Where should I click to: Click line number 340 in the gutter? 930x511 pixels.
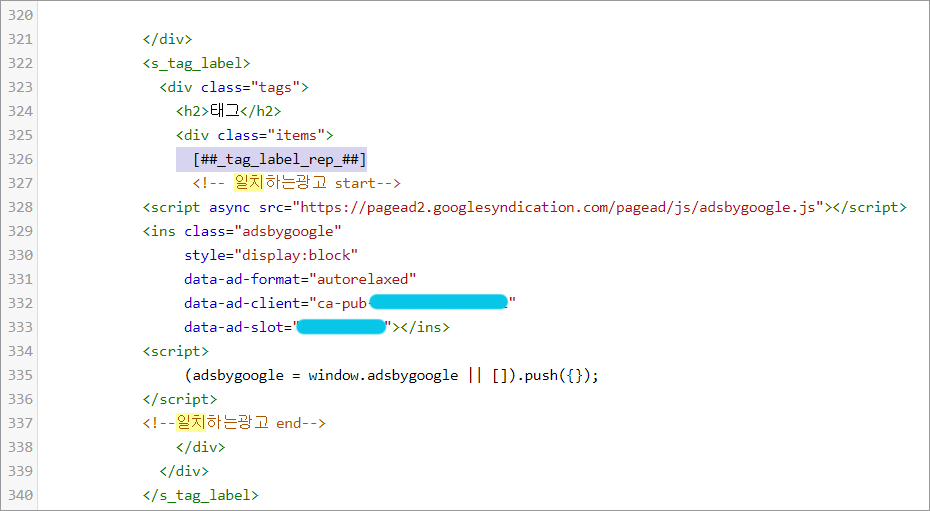tap(21, 496)
